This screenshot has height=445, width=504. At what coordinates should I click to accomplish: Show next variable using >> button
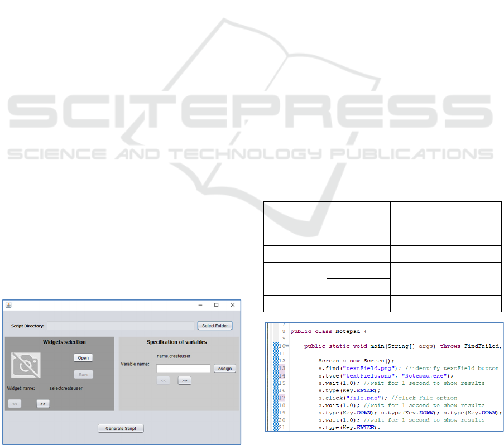(x=184, y=380)
